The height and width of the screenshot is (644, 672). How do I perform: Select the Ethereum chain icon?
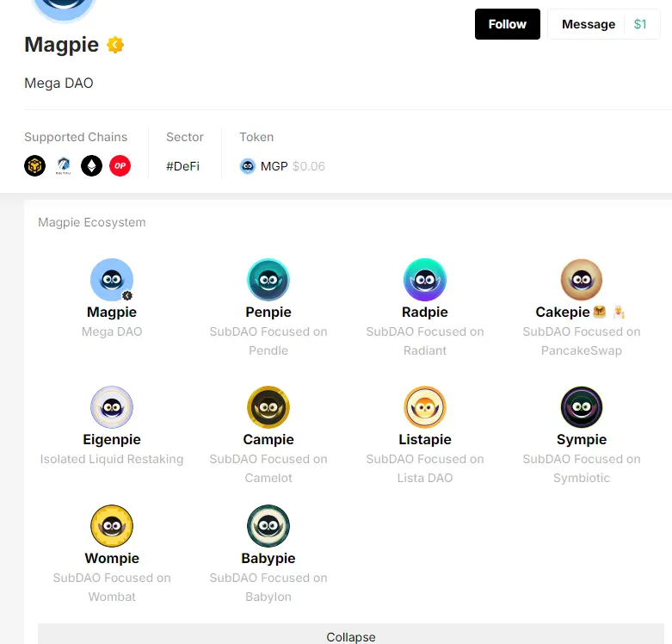91,165
